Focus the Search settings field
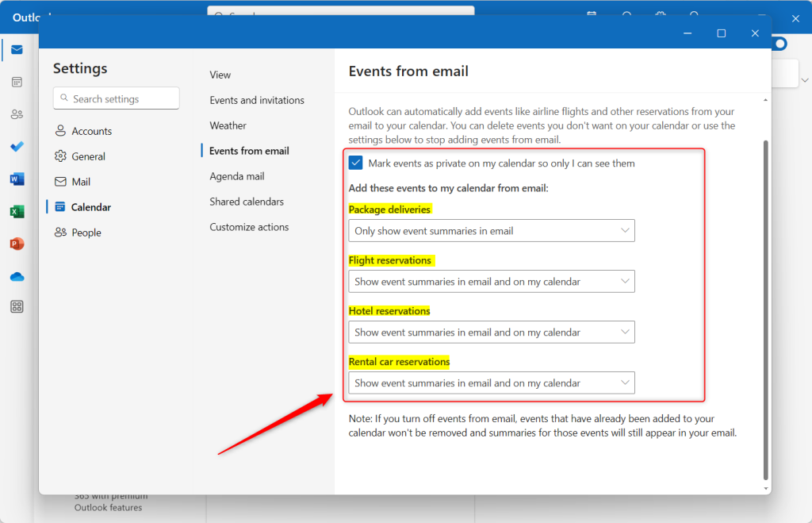 point(116,98)
